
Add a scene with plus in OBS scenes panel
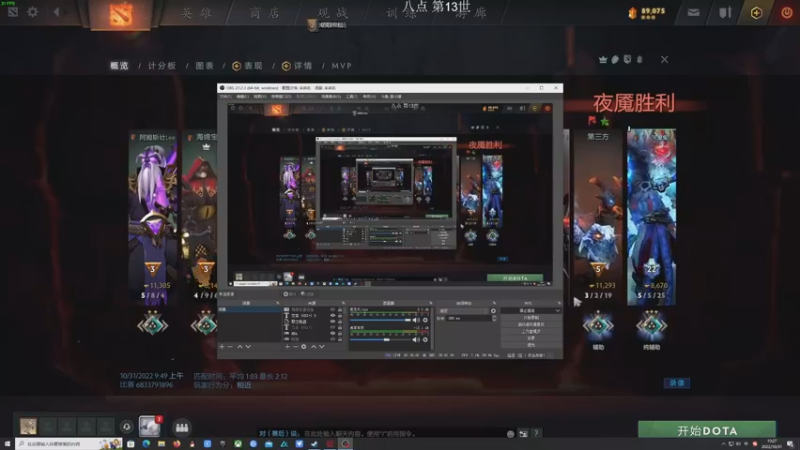[x=222, y=346]
